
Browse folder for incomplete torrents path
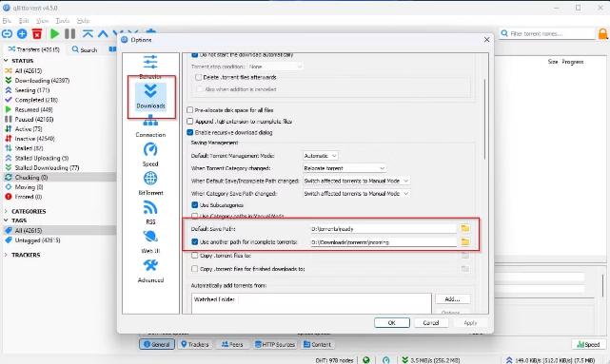tap(465, 241)
